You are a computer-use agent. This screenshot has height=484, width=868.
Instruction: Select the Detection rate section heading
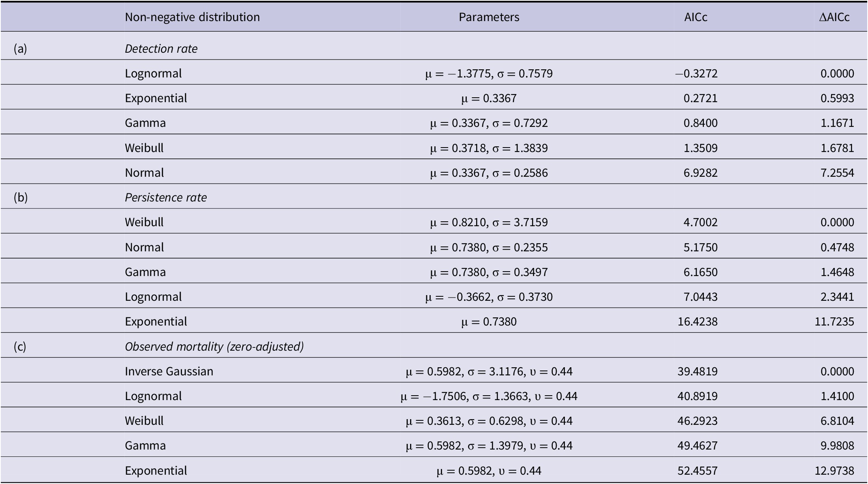click(x=161, y=49)
